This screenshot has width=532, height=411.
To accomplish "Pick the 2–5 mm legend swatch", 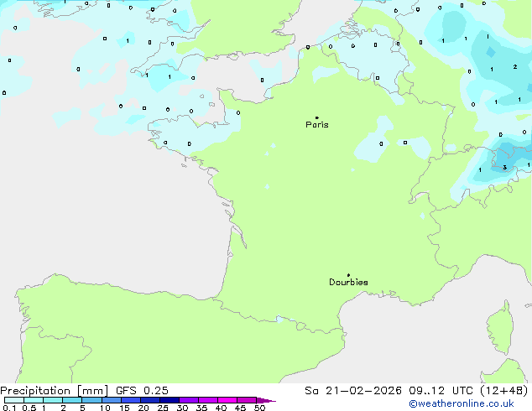I will click(72, 400).
